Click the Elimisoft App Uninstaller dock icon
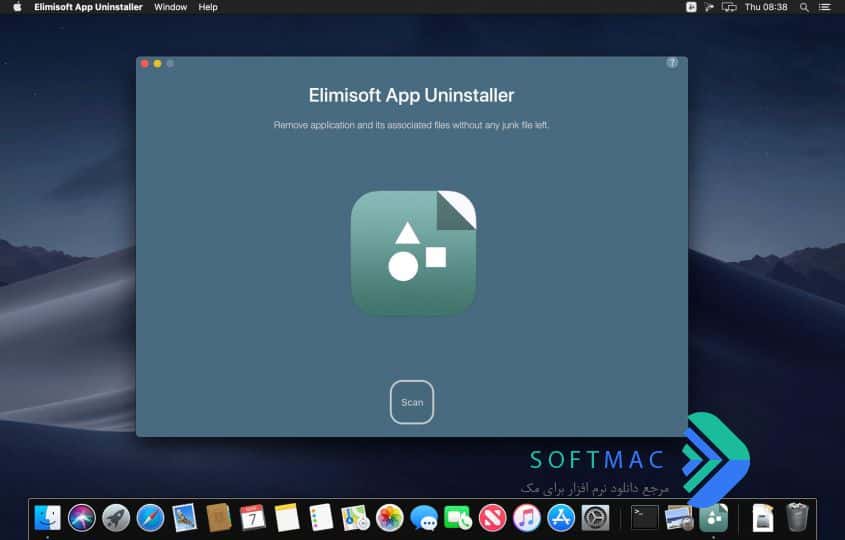Screen dimensions: 845x540 pyautogui.click(x=714, y=518)
